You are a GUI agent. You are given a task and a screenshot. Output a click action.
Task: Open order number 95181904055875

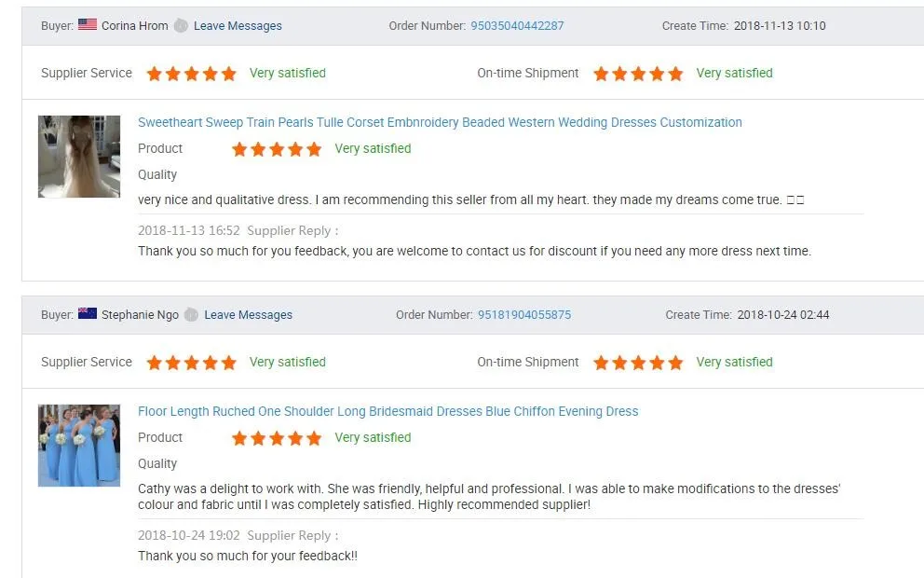(523, 315)
